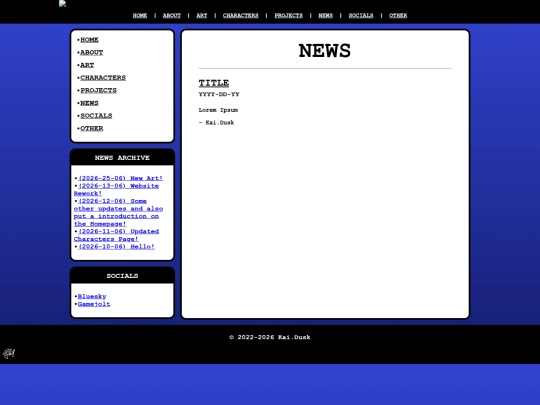Go to PROJECTS from the sidebar list
This screenshot has height=405, width=540.
click(x=98, y=91)
